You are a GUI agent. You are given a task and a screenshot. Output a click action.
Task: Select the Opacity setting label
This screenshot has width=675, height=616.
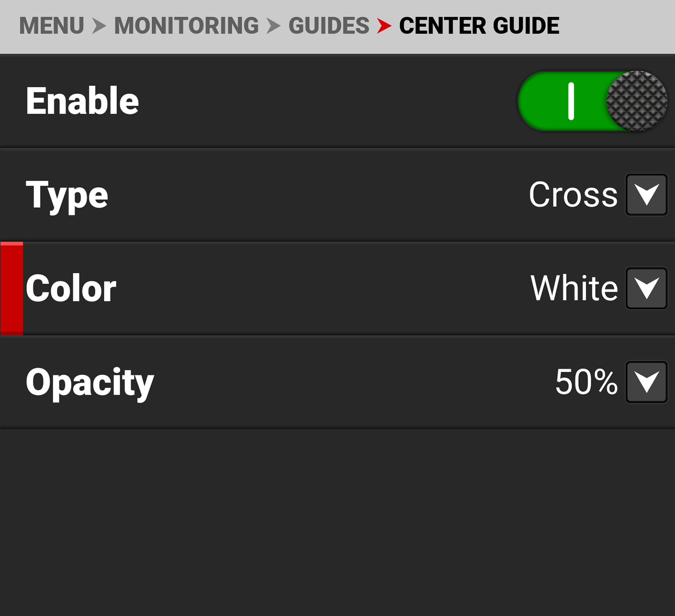(x=90, y=382)
